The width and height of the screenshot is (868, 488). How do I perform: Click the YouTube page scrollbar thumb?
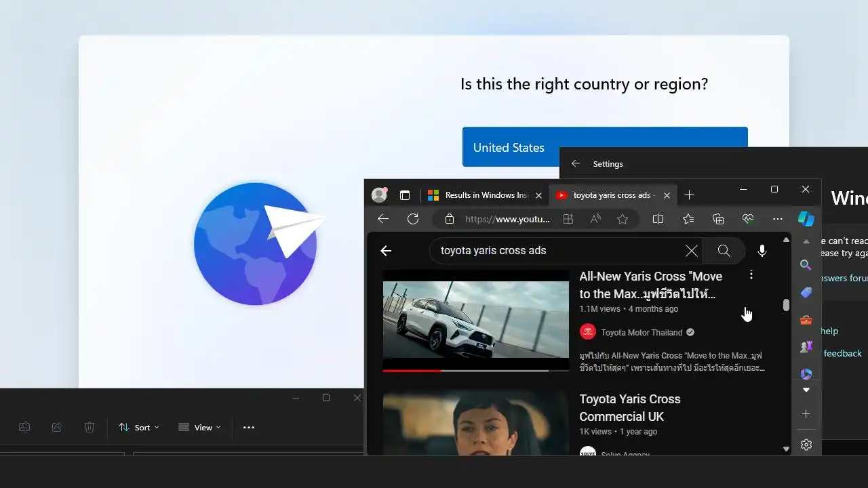[786, 305]
